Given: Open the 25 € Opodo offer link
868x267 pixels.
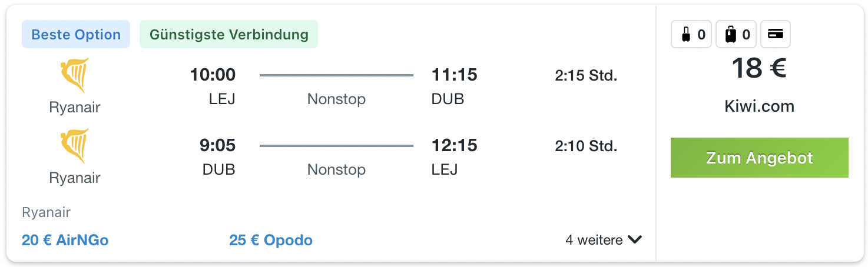Looking at the screenshot, I should click(271, 240).
